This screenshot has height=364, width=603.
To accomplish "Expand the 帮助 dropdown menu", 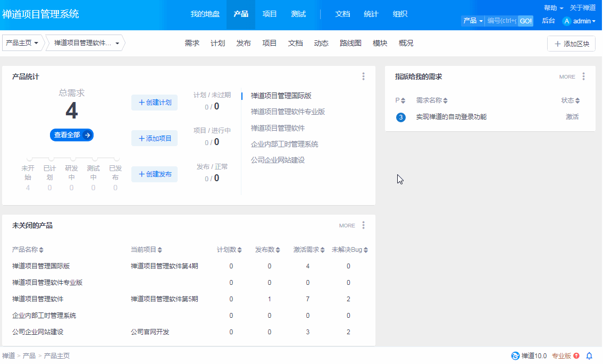I will (553, 8).
